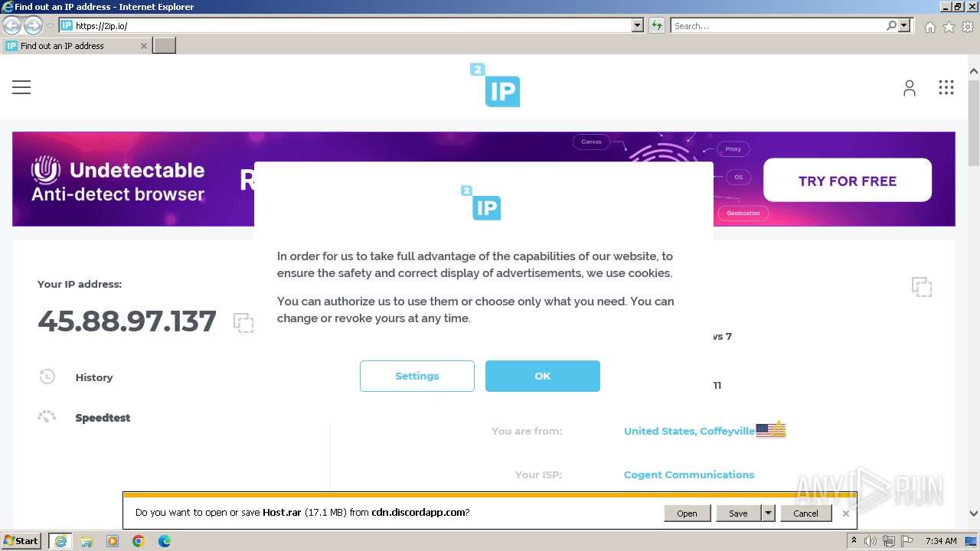Click the Settings button in cookie dialog
This screenshot has height=551, width=980.
pos(417,376)
